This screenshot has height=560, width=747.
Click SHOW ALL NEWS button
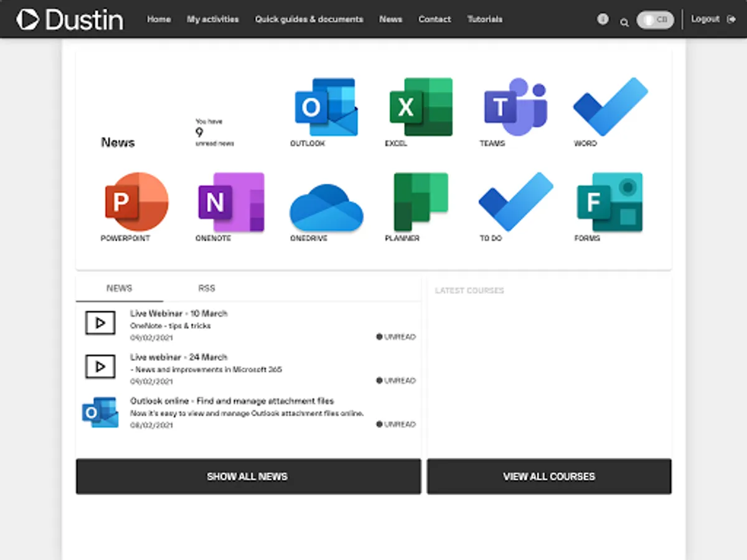pos(248,477)
